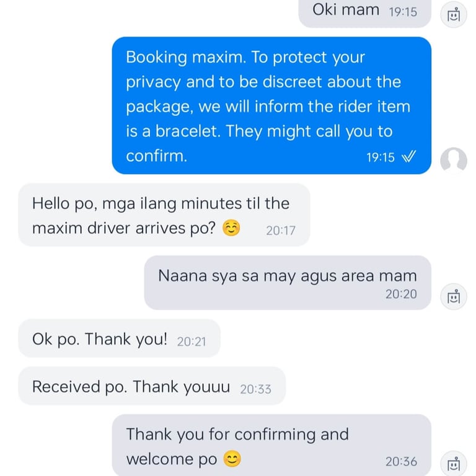Tap the 20:33 timestamp

coord(255,389)
